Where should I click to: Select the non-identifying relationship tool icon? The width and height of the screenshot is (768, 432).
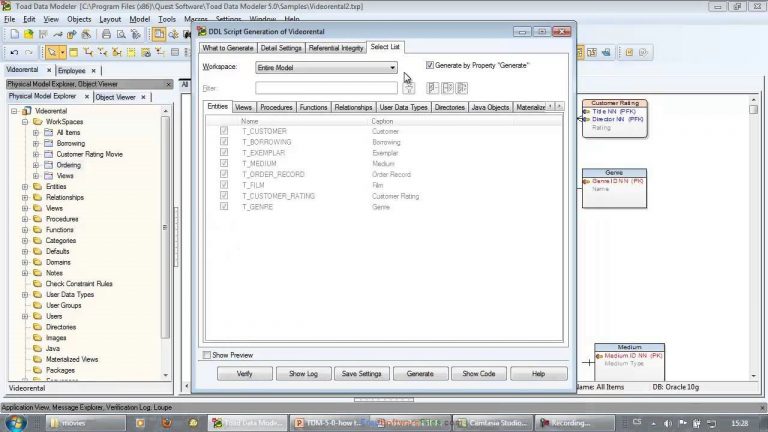point(102,52)
